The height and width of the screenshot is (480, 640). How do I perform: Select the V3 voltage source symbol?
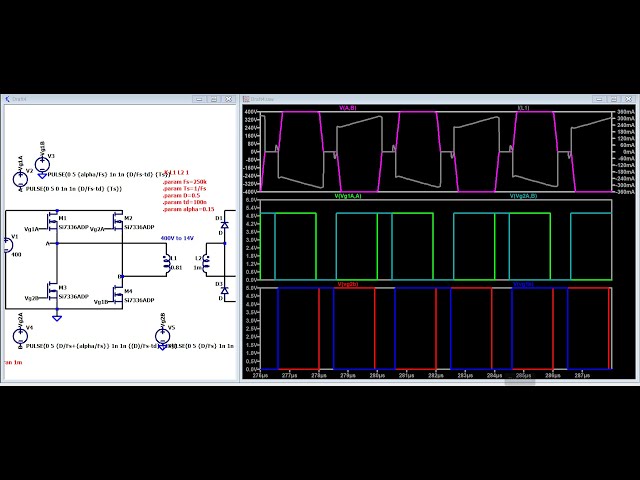42,165
